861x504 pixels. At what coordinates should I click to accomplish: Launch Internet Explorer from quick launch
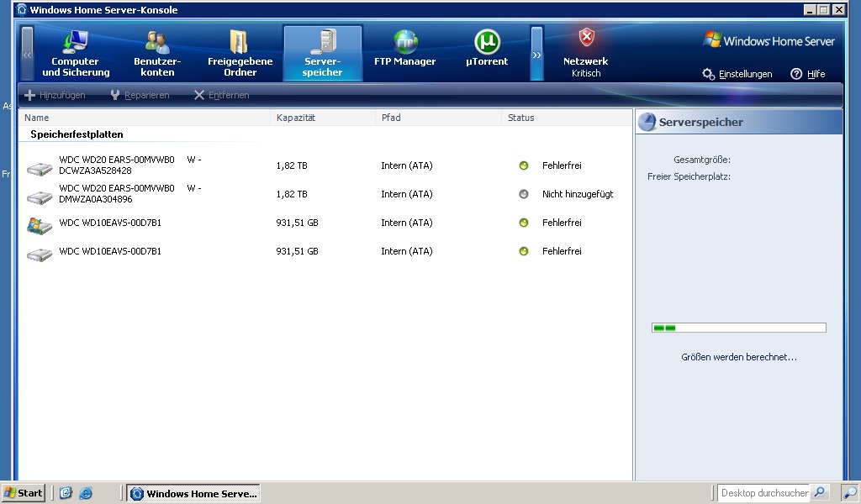tap(86, 493)
